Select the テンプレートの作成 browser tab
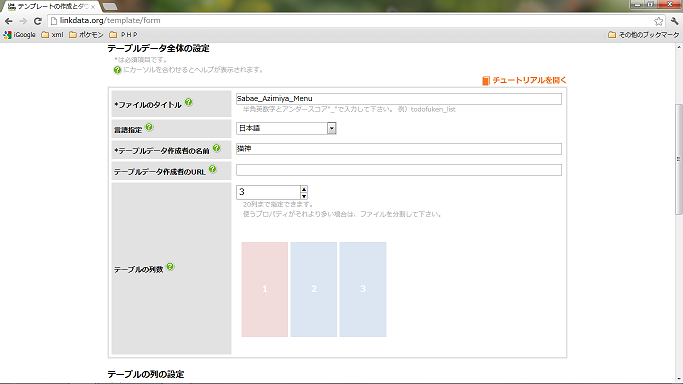This screenshot has height=384, width=683. pos(51,7)
